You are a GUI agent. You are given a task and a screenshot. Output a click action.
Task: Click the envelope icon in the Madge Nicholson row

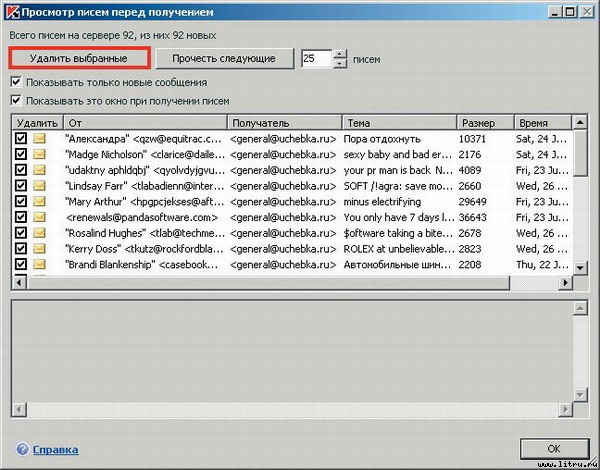pyautogui.click(x=40, y=155)
